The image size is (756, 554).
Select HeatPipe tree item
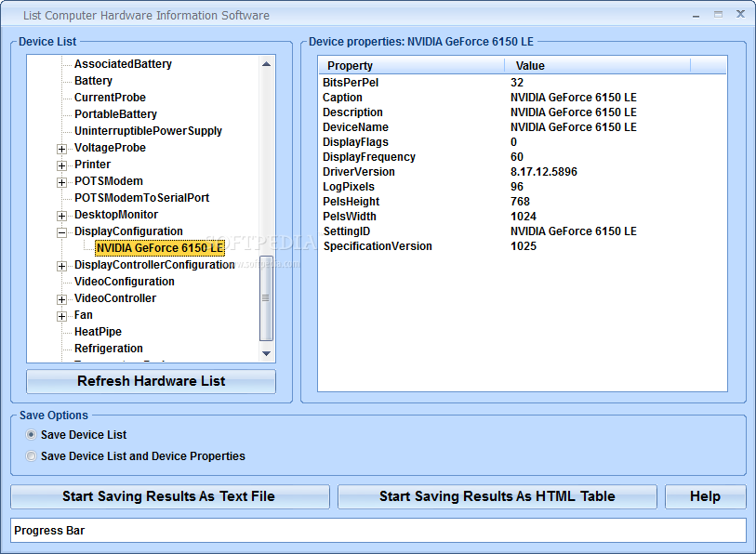click(98, 332)
